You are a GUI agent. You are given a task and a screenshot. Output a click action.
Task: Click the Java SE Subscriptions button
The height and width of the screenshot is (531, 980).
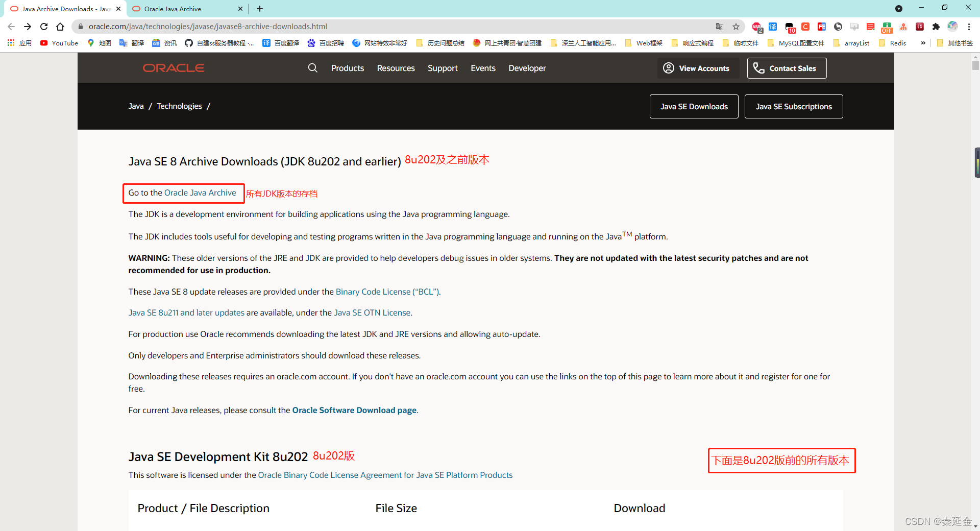click(794, 106)
